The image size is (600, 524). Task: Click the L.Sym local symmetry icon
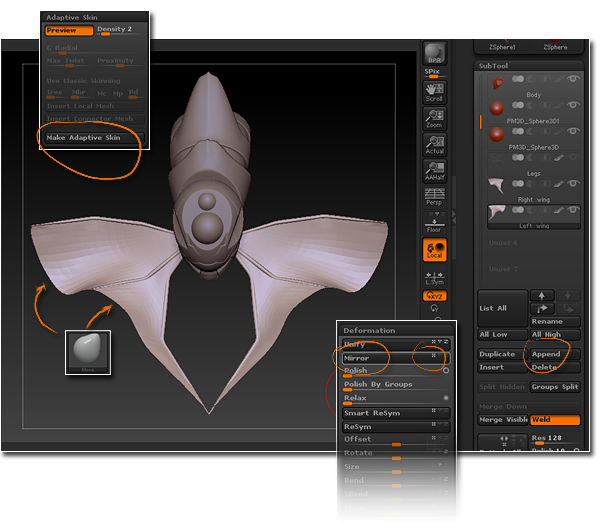tap(434, 279)
